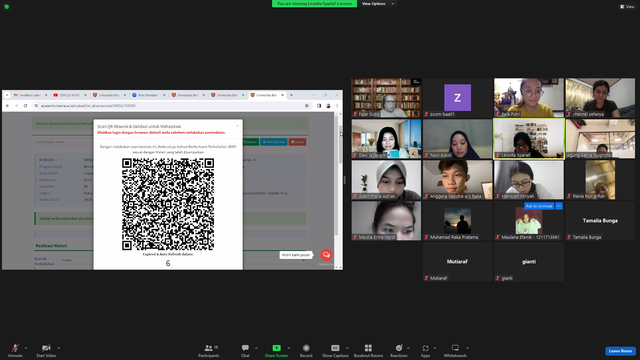Viewport: 640px width, 360px height.
Task: Open the Chrome three-dot menu
Action: coord(337,106)
